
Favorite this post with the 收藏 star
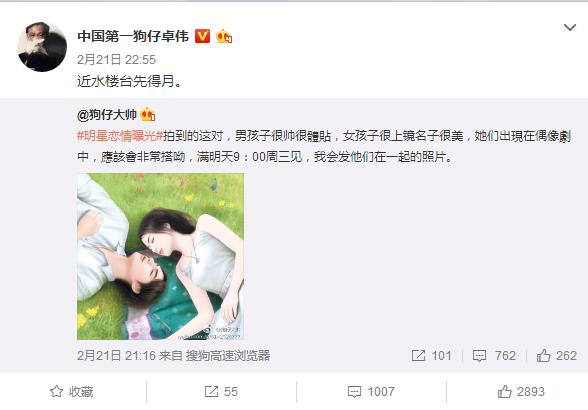click(72, 392)
